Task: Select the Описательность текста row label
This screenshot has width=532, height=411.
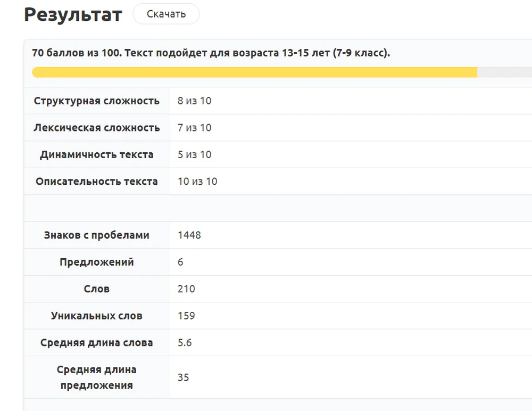Action: (x=96, y=182)
